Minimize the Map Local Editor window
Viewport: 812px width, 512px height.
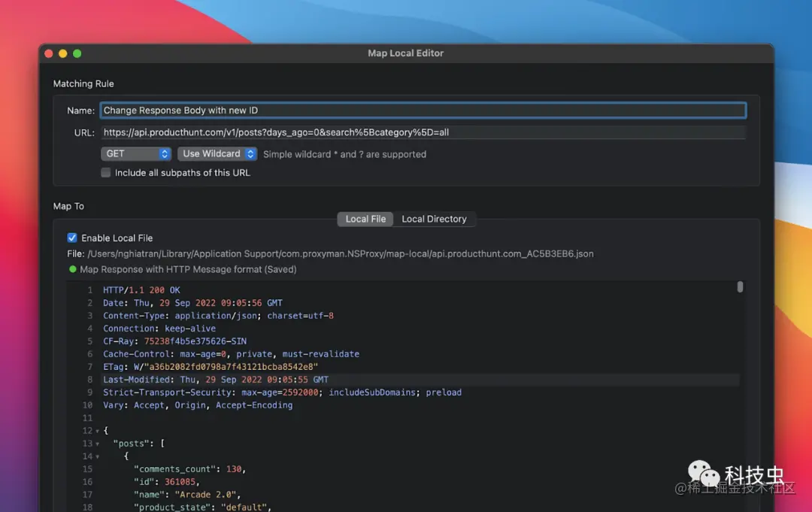point(62,53)
